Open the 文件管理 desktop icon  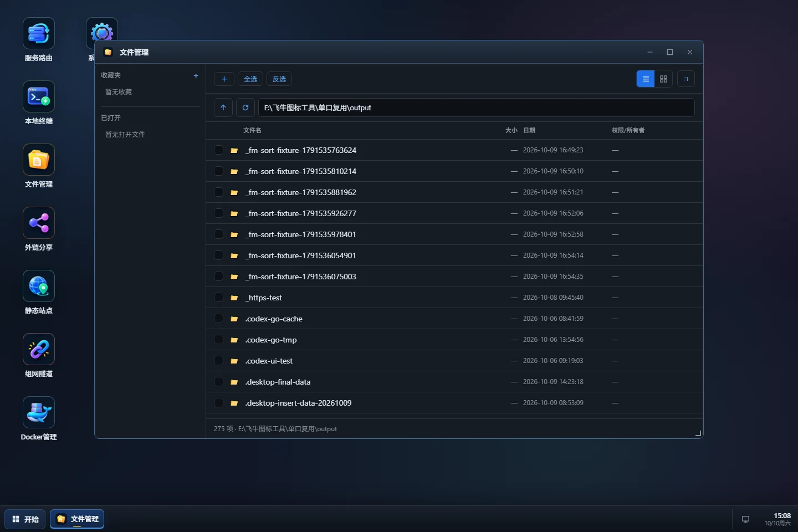39,160
